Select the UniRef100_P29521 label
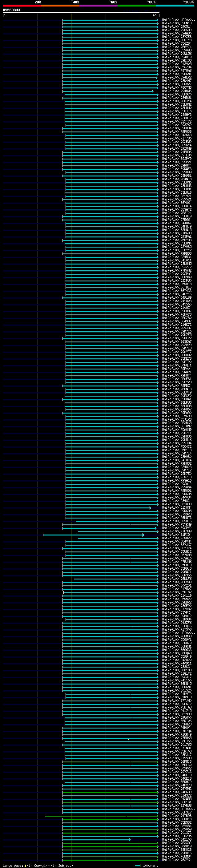 [177, 200]
